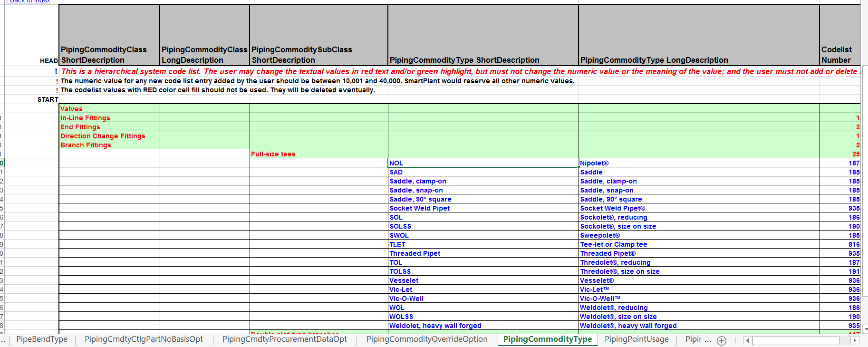Image resolution: width=868 pixels, height=347 pixels.
Task: Click the In-Line Fittings cell
Action: pyautogui.click(x=109, y=118)
